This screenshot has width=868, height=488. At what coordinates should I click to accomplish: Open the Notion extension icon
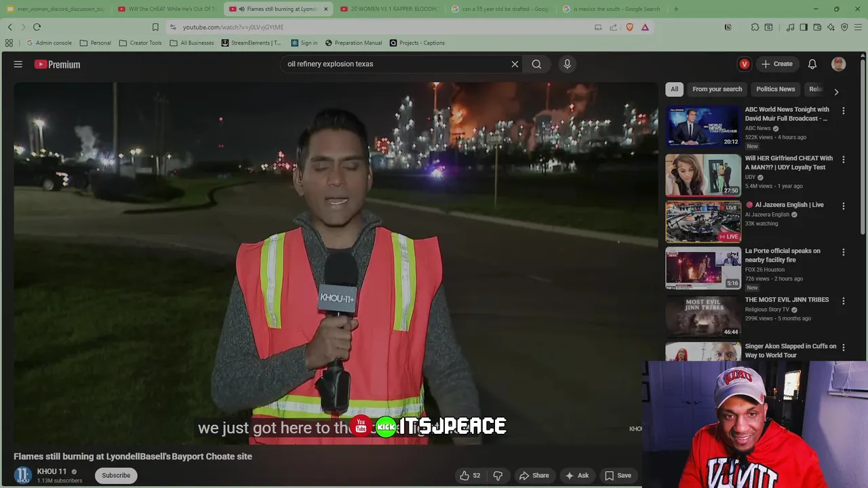(728, 27)
